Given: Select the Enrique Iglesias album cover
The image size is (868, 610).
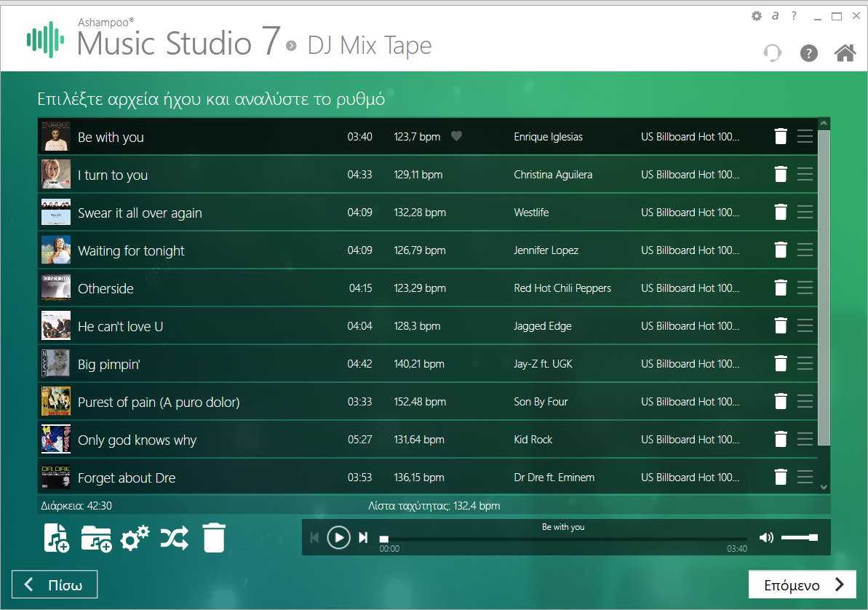Looking at the screenshot, I should 56,136.
